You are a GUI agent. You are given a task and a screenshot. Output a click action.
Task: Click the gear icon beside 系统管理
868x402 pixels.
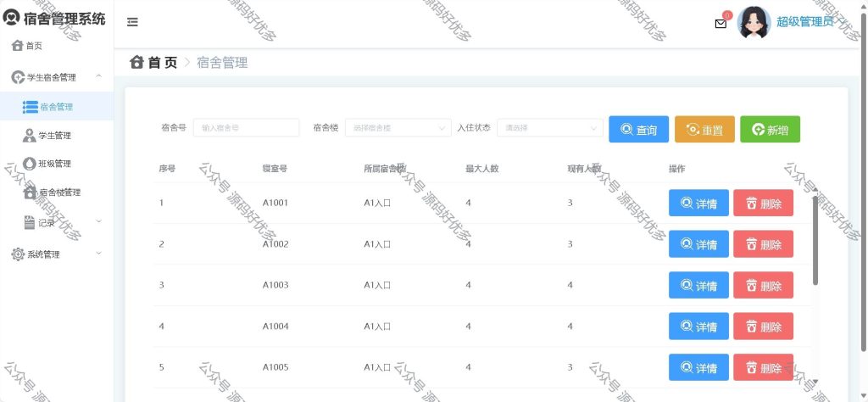(x=18, y=254)
